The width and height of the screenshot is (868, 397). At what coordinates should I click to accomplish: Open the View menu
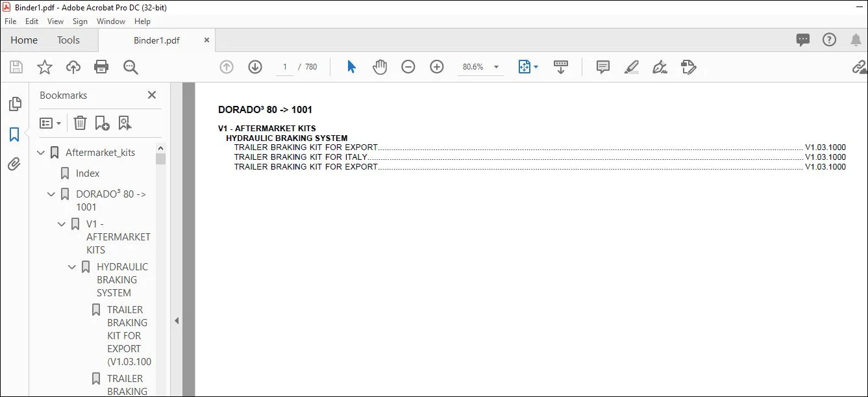click(x=56, y=21)
